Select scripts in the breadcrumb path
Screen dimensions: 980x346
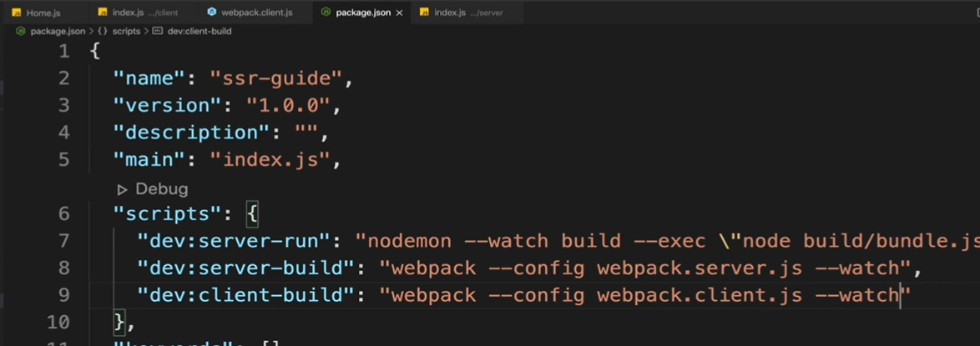pyautogui.click(x=126, y=31)
